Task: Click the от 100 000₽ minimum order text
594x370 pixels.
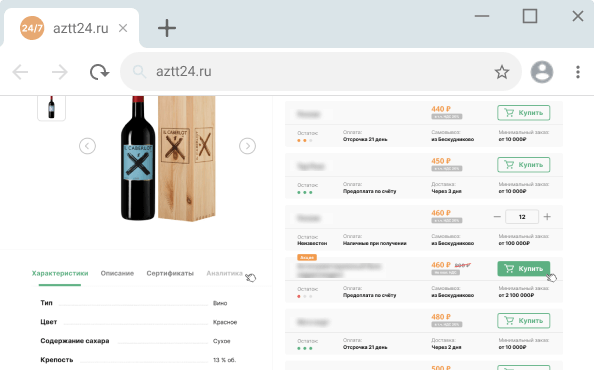Action: (514, 243)
